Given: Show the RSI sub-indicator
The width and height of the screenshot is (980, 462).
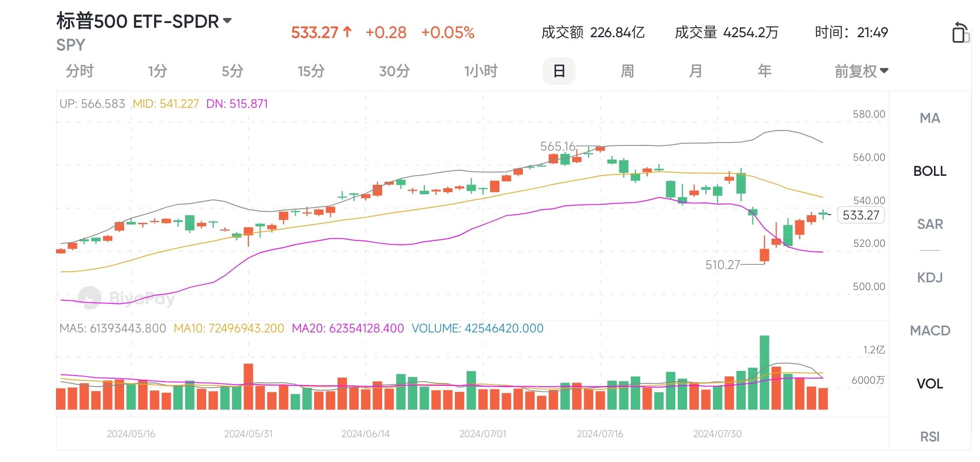Looking at the screenshot, I should tap(930, 437).
